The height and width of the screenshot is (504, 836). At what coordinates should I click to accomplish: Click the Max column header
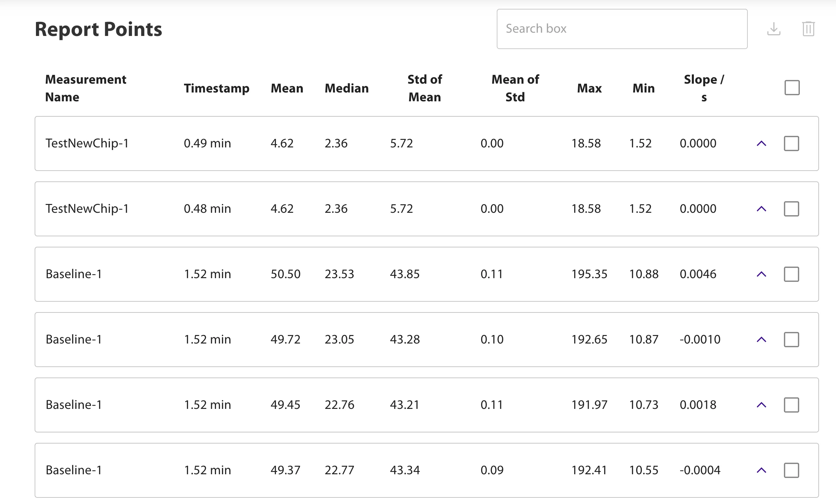pos(589,88)
